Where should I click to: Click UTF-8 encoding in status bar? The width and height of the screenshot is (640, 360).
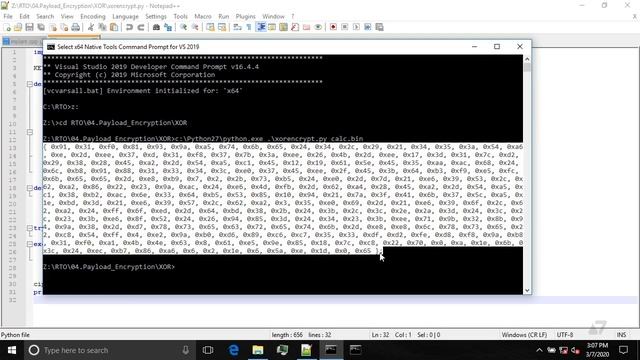coord(564,335)
